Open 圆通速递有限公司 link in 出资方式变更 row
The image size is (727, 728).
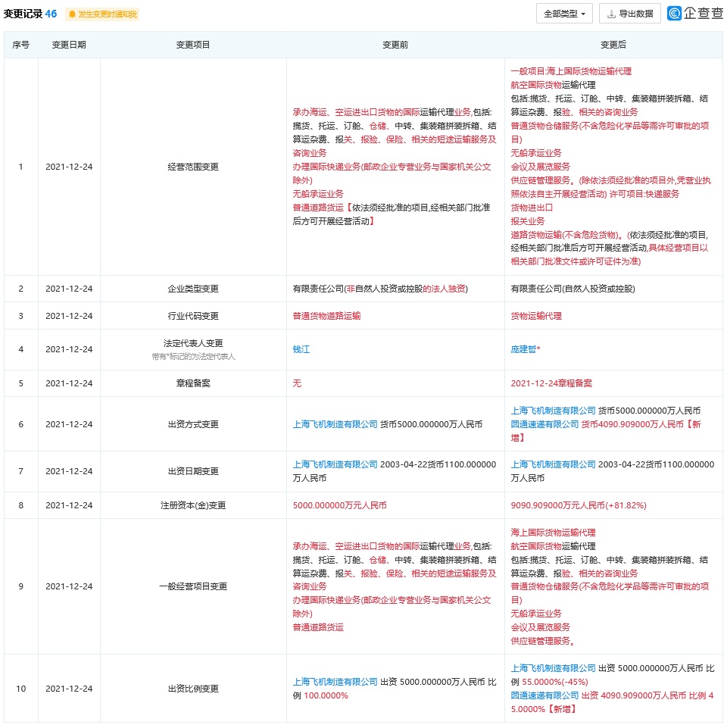pyautogui.click(x=545, y=424)
